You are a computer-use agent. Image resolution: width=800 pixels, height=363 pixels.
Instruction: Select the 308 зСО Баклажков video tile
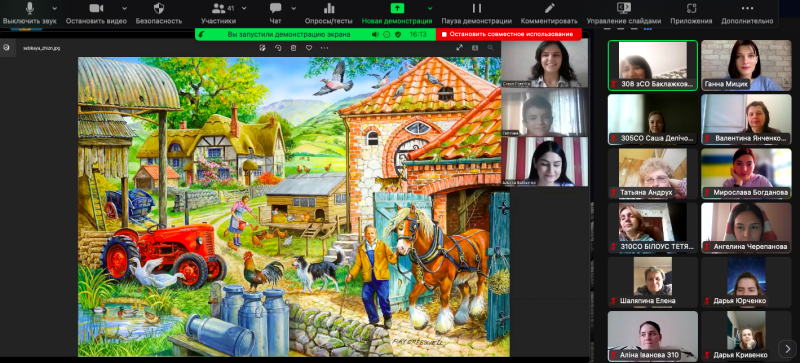653,65
